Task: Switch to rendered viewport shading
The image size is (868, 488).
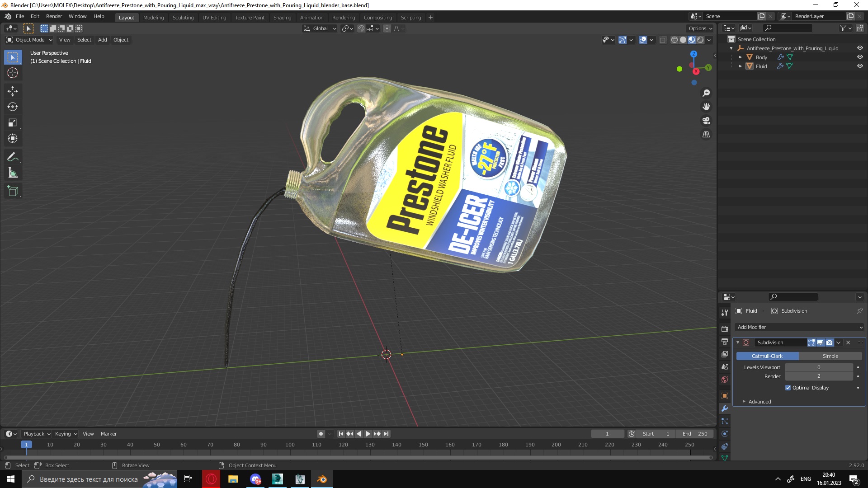Action: tap(700, 40)
